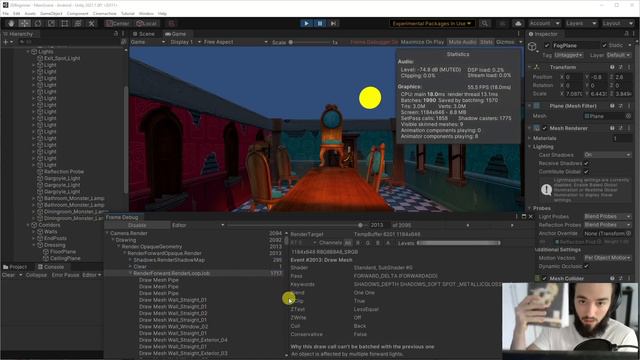This screenshot has width=640, height=360.
Task: Select the Move tool in the toolbar
Action: [x=24, y=24]
